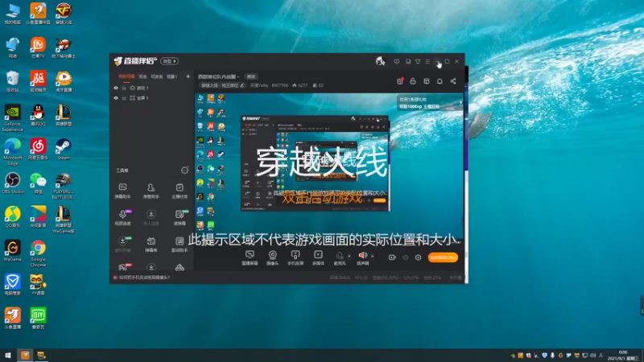Open OBS Studio desktop icon
The height and width of the screenshot is (362, 644).
click(12, 183)
